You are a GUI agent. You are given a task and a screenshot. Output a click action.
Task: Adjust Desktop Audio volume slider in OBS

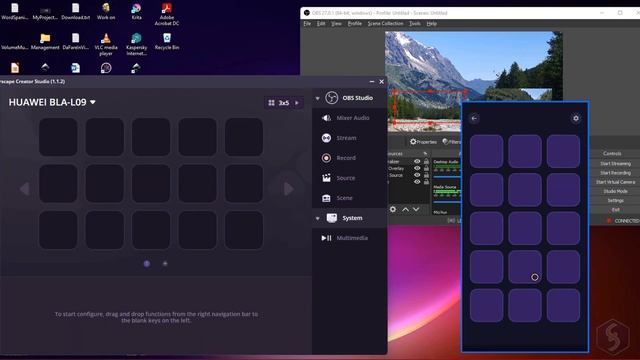coord(447,177)
